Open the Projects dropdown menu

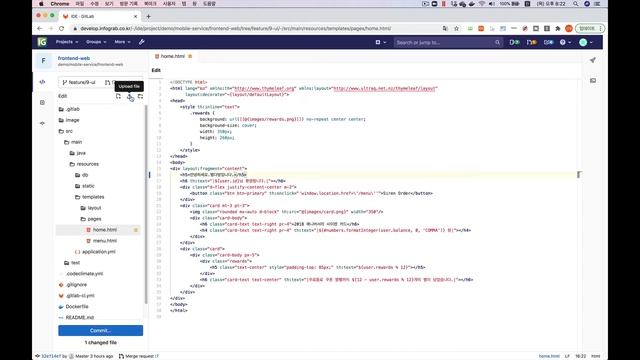(67, 42)
